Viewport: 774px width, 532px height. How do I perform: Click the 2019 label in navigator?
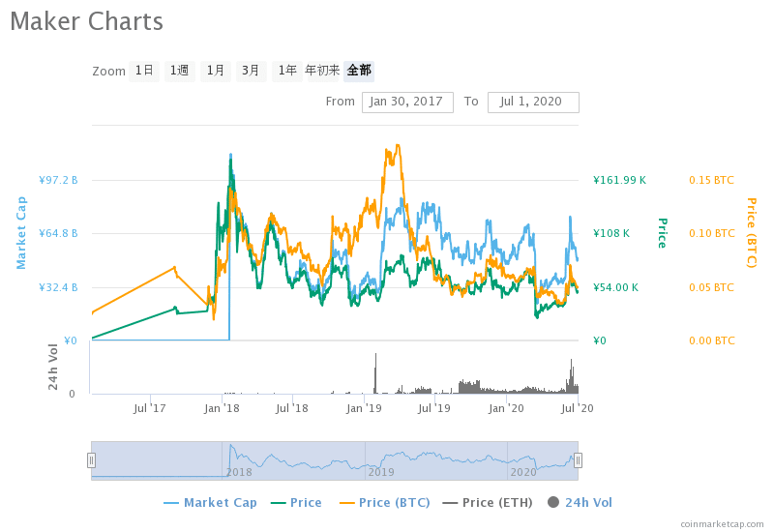click(381, 472)
